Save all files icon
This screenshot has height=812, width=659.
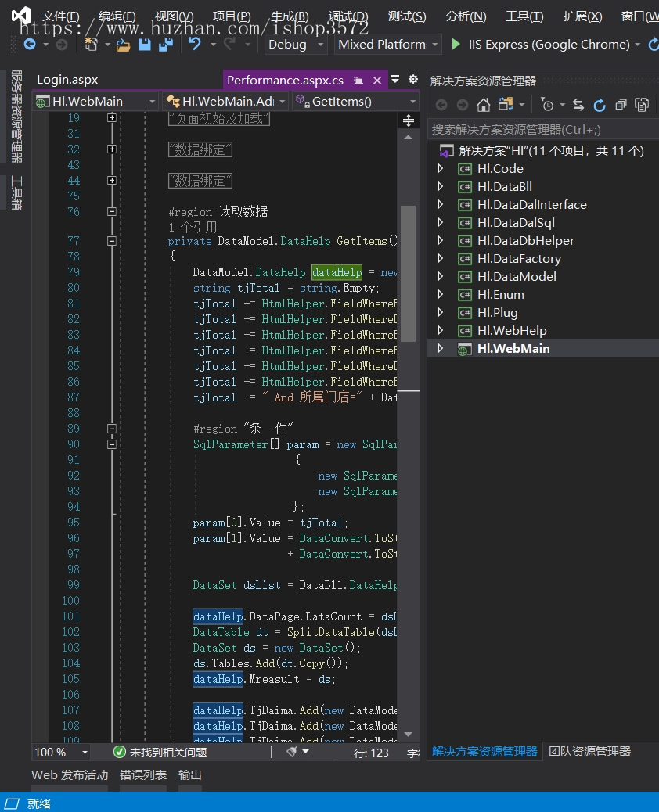pos(166,45)
